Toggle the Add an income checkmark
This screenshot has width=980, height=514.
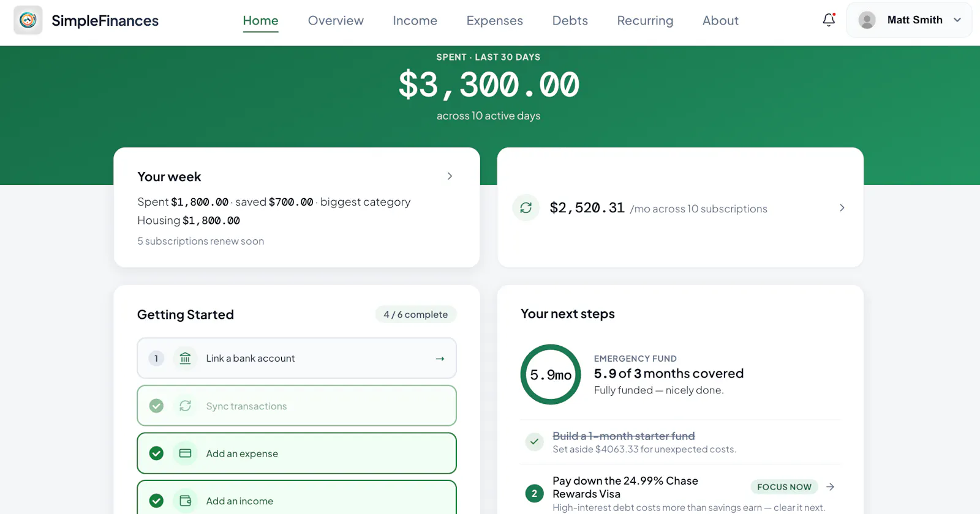pyautogui.click(x=156, y=501)
